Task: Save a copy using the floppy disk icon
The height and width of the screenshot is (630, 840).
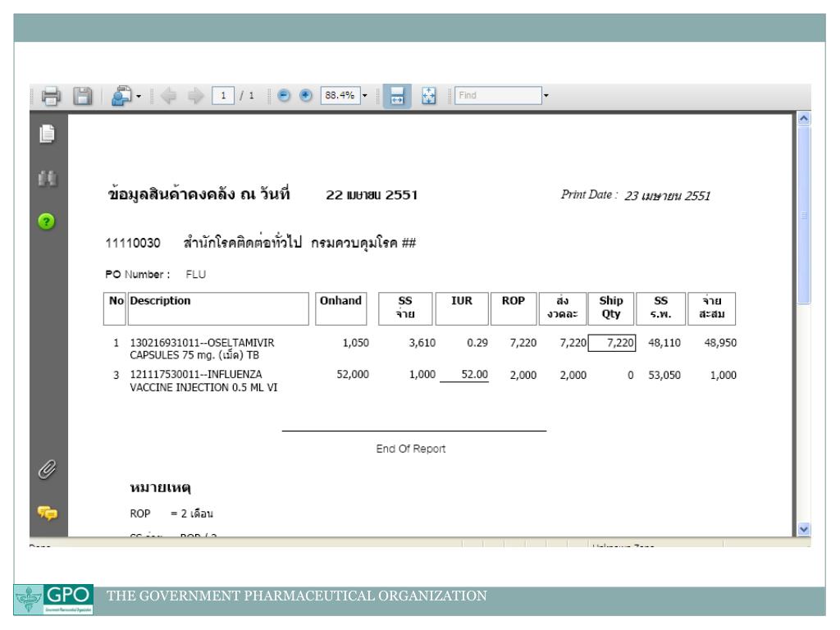Action: coord(83,96)
